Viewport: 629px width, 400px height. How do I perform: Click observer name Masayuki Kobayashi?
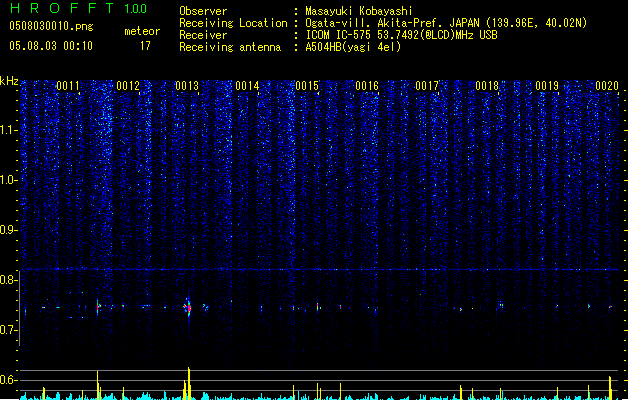pos(359,11)
